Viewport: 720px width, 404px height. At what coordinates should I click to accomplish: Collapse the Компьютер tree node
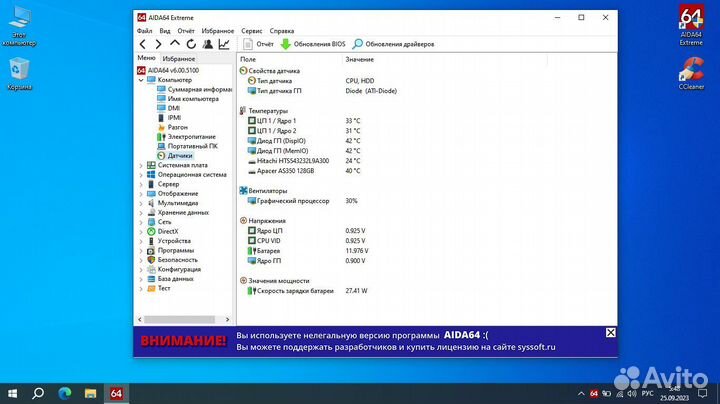pyautogui.click(x=141, y=80)
